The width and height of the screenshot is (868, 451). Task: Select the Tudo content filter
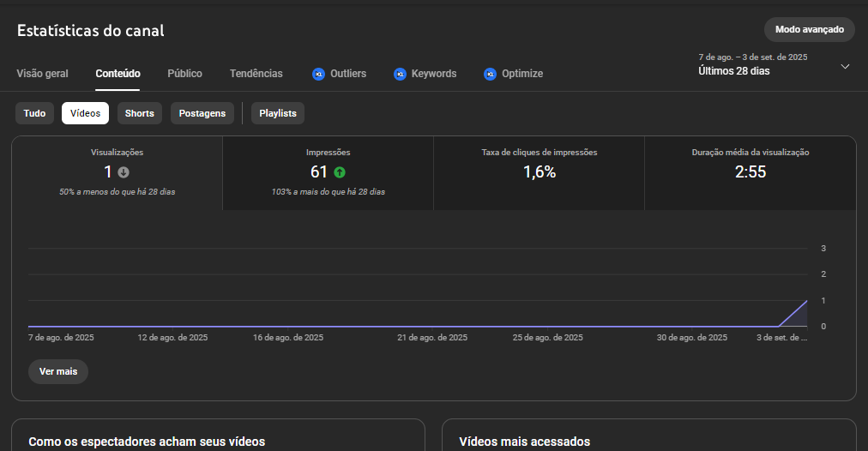click(x=34, y=113)
